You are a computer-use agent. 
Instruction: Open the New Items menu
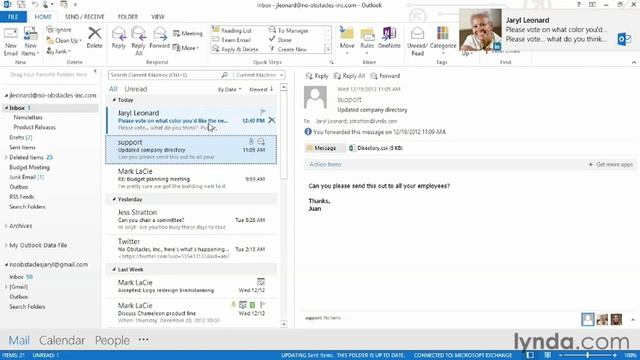30,42
